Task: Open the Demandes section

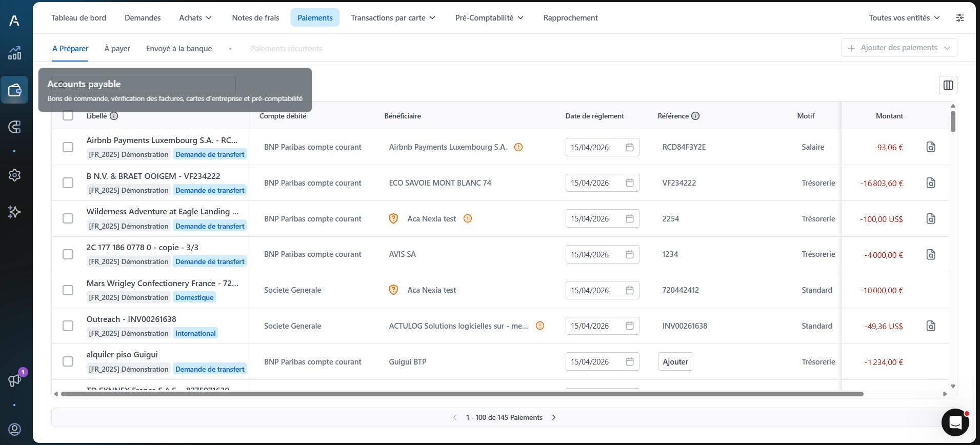Action: point(143,17)
